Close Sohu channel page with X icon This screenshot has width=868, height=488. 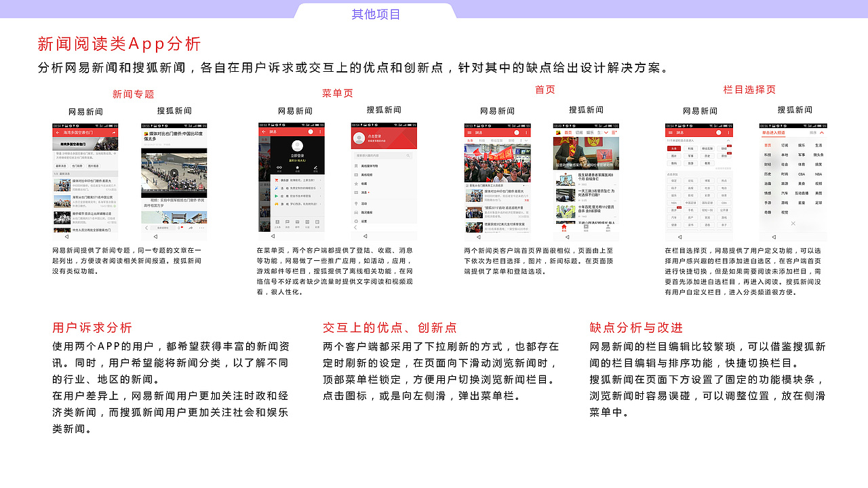[x=793, y=223]
